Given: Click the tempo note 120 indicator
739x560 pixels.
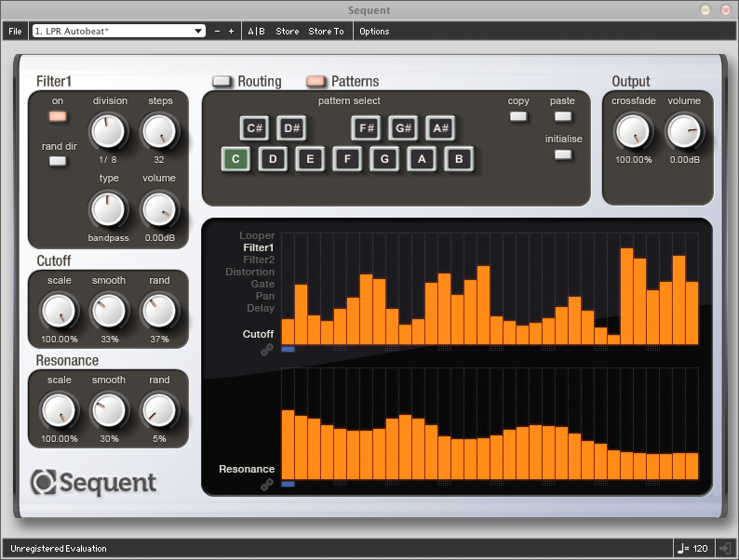Looking at the screenshot, I should pyautogui.click(x=692, y=548).
